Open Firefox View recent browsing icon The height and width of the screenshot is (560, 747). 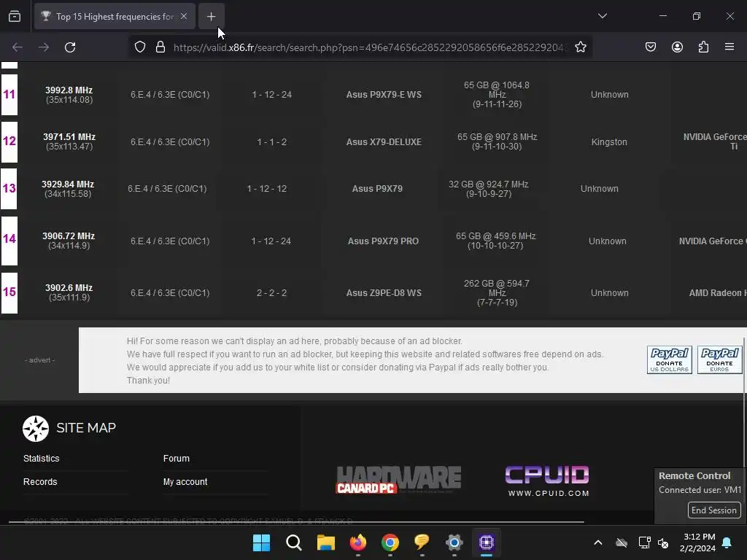pyautogui.click(x=15, y=16)
